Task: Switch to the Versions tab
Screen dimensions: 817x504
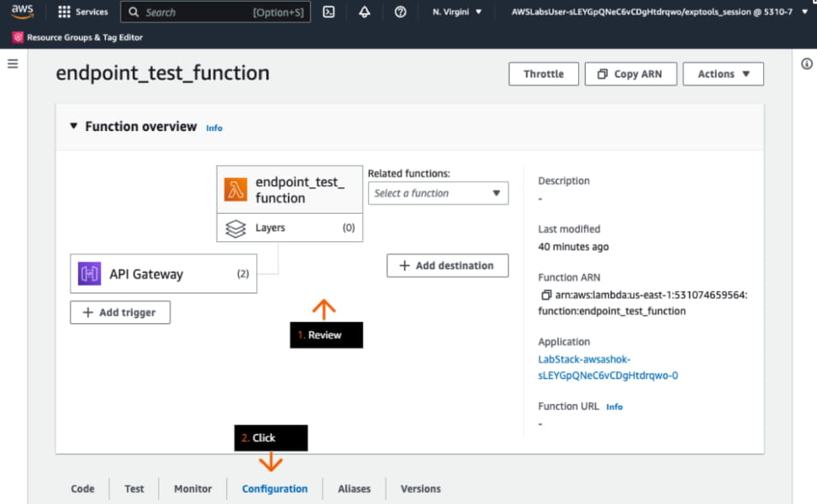Action: [x=420, y=489]
